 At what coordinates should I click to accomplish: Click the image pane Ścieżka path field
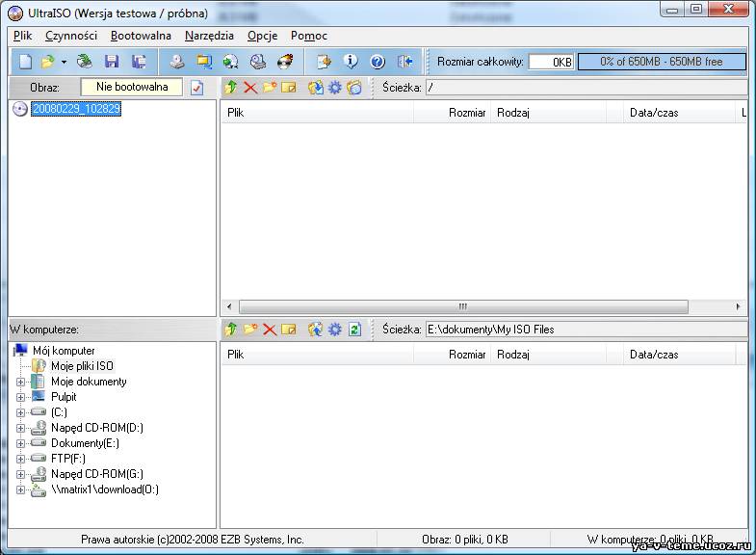pos(587,88)
